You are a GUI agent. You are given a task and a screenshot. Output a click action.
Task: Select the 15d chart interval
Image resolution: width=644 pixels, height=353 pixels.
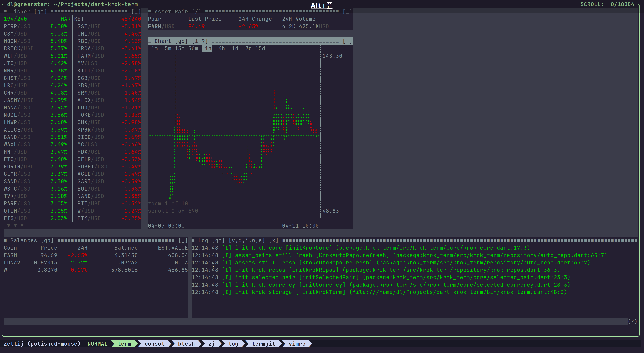point(260,49)
